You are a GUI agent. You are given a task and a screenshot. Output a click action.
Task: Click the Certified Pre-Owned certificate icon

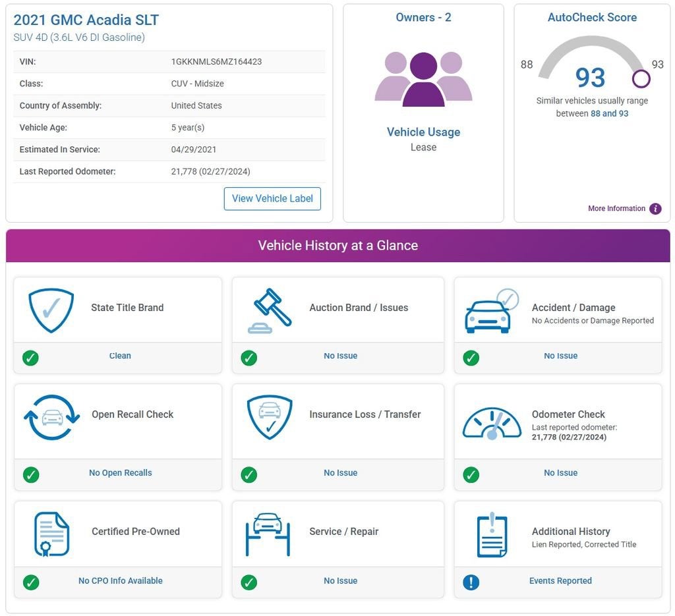51,534
